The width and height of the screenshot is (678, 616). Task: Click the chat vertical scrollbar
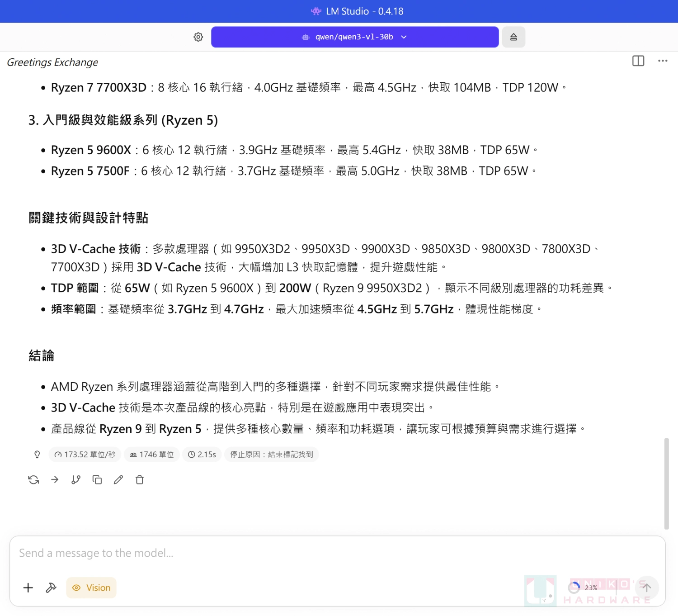[666, 483]
